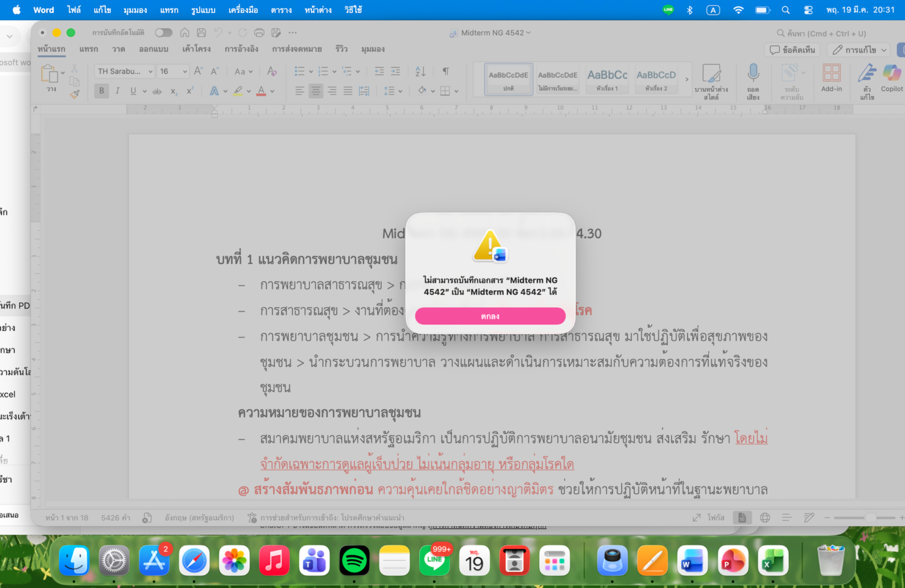Select the หัวเรื่อง 1 style thumbnail

point(607,80)
